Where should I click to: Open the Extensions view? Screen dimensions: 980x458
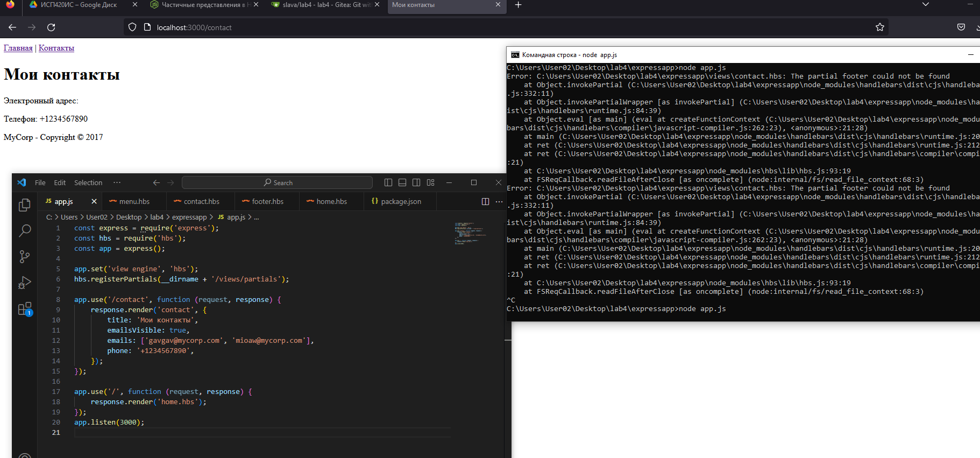25,309
